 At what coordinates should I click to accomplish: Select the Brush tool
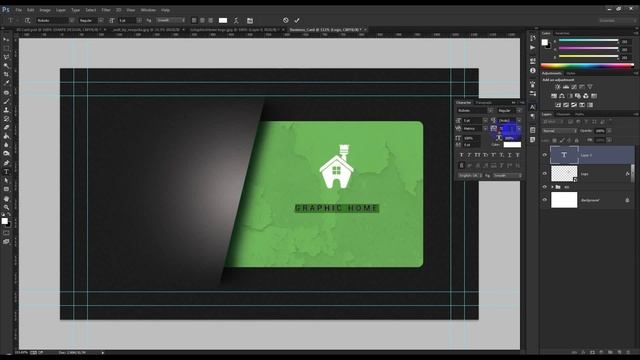(x=6, y=101)
